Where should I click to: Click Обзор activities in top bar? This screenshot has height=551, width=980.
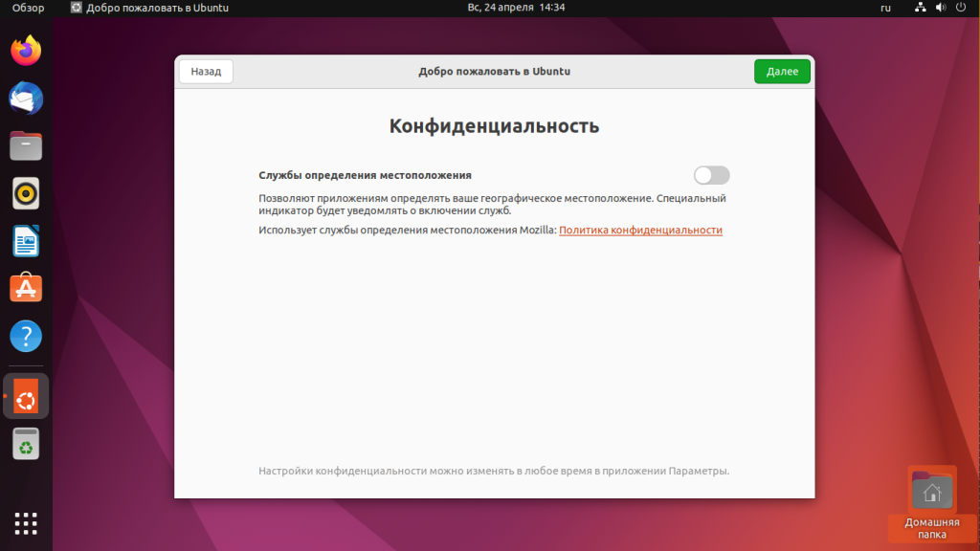pyautogui.click(x=28, y=8)
